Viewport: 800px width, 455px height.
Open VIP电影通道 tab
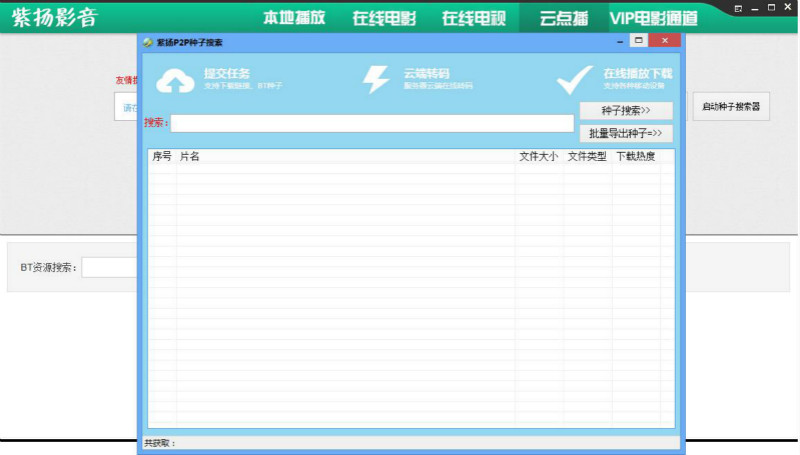tap(654, 18)
